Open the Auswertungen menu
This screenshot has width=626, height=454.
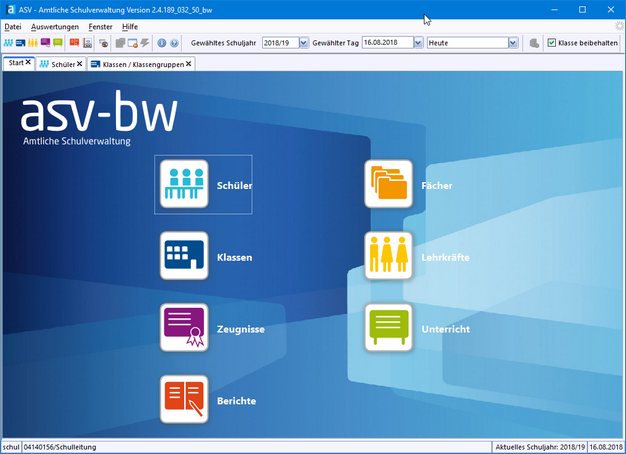click(55, 26)
